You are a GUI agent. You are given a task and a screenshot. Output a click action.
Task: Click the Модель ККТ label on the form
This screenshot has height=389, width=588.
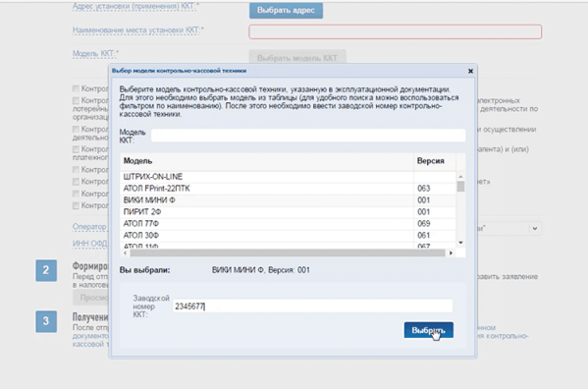point(94,54)
